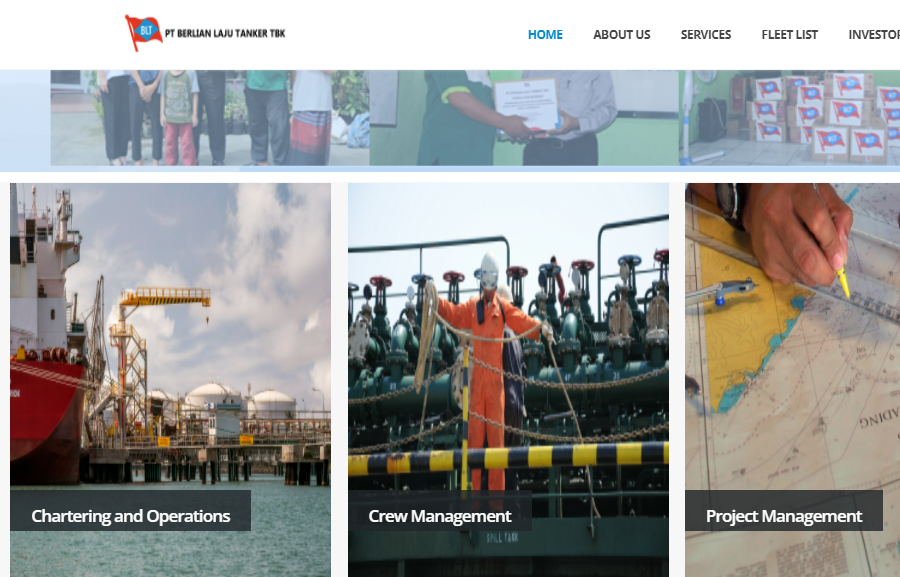Image resolution: width=900 pixels, height=577 pixels.
Task: Select the Crew Management label
Action: [x=439, y=516]
